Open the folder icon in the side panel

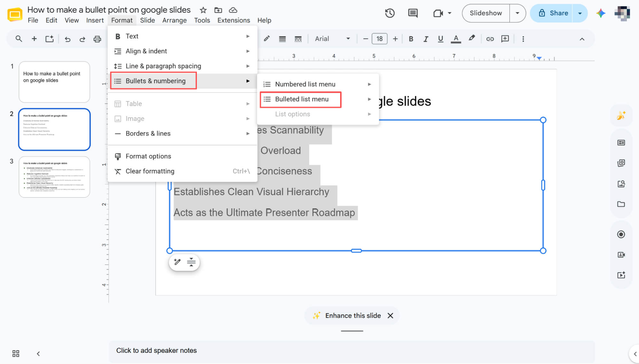(621, 204)
